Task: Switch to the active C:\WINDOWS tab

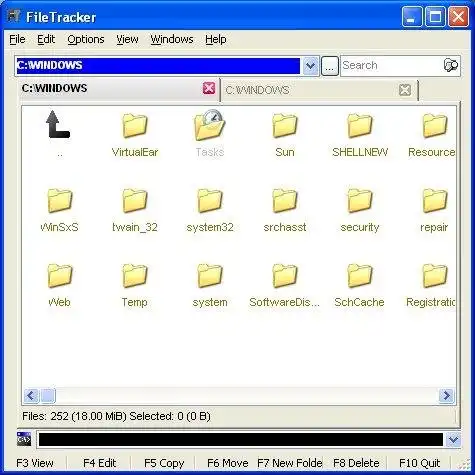Action: tap(119, 89)
